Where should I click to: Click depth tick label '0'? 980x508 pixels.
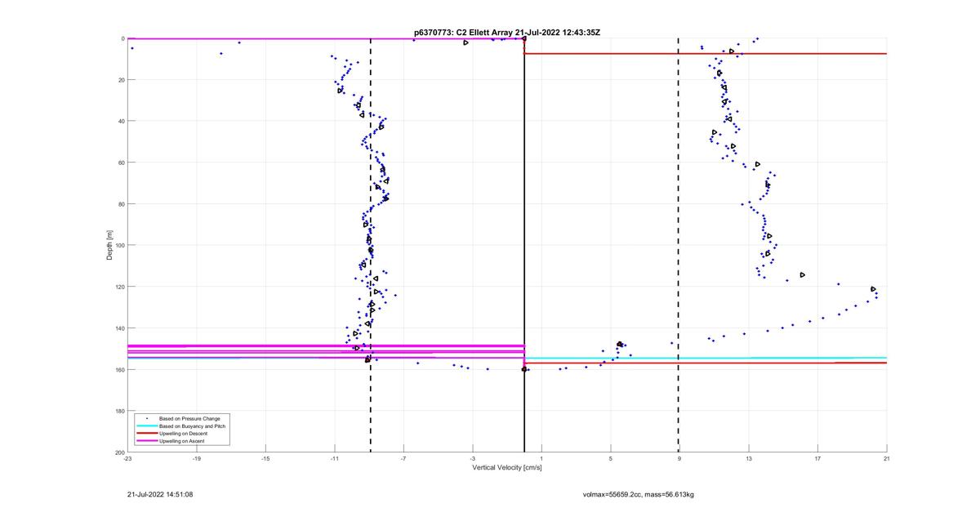(x=122, y=38)
